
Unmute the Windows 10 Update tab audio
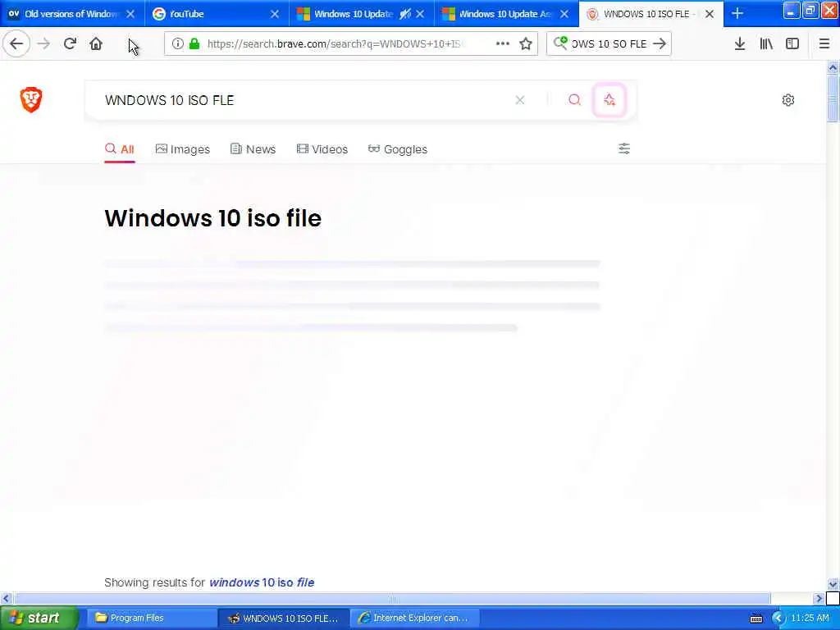pos(405,14)
